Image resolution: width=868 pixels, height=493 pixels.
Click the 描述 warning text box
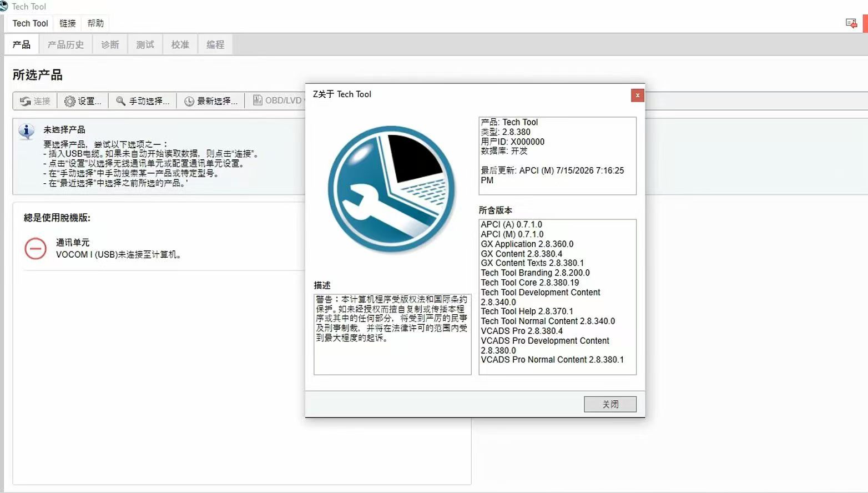tap(392, 334)
